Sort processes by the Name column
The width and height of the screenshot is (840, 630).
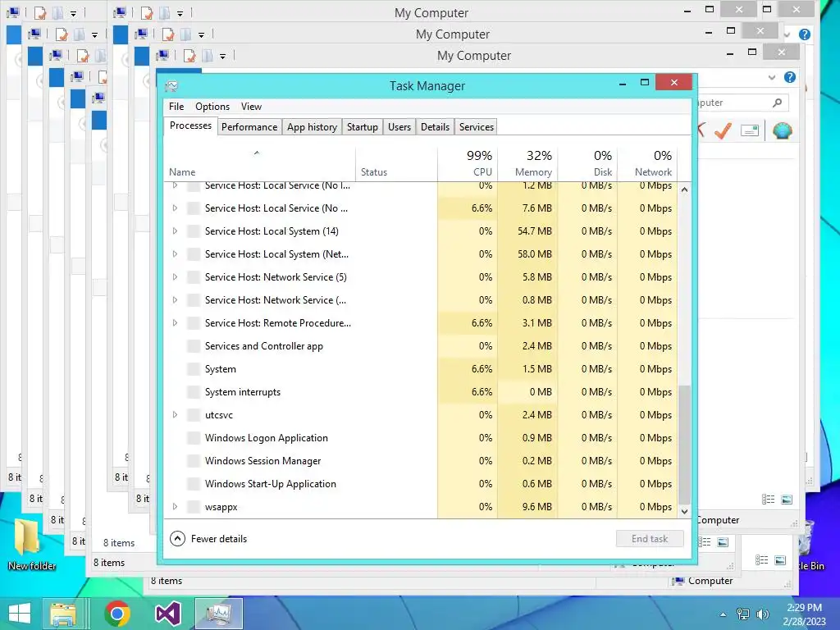point(259,163)
